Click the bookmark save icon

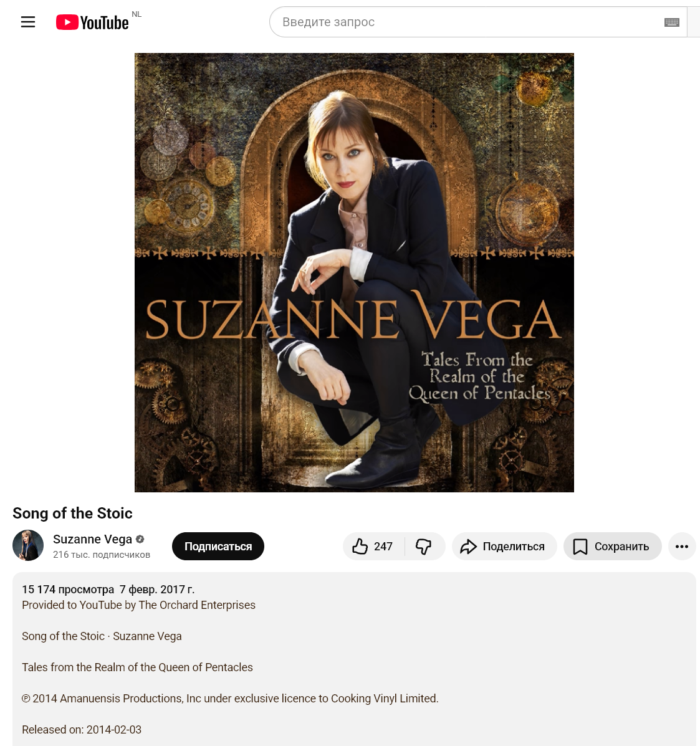tap(580, 547)
